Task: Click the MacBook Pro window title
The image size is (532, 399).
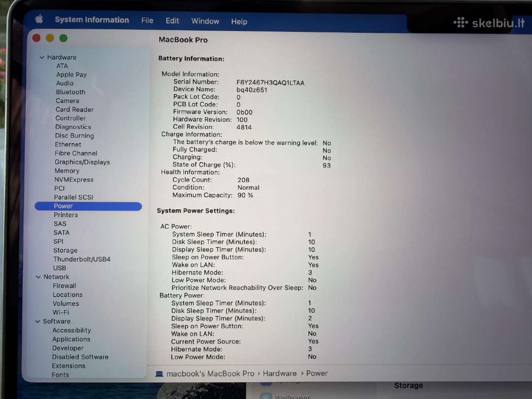Action: (x=183, y=40)
